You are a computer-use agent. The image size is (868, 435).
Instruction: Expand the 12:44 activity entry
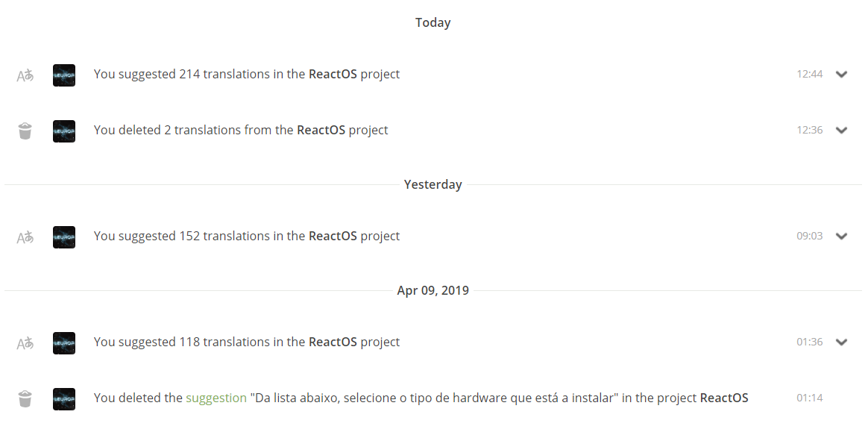pyautogui.click(x=842, y=75)
